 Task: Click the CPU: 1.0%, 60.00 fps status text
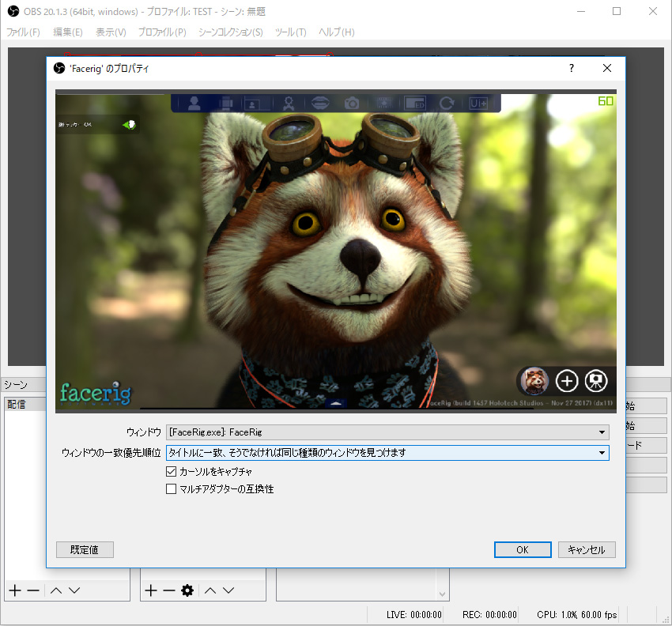click(577, 615)
